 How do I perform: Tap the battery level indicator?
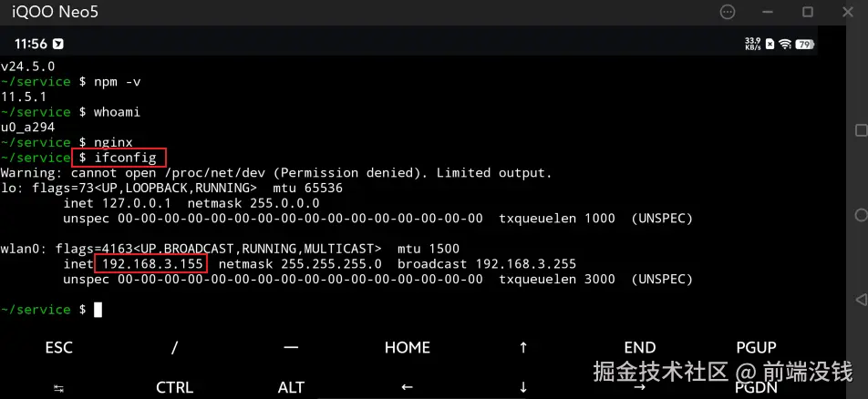click(x=804, y=44)
